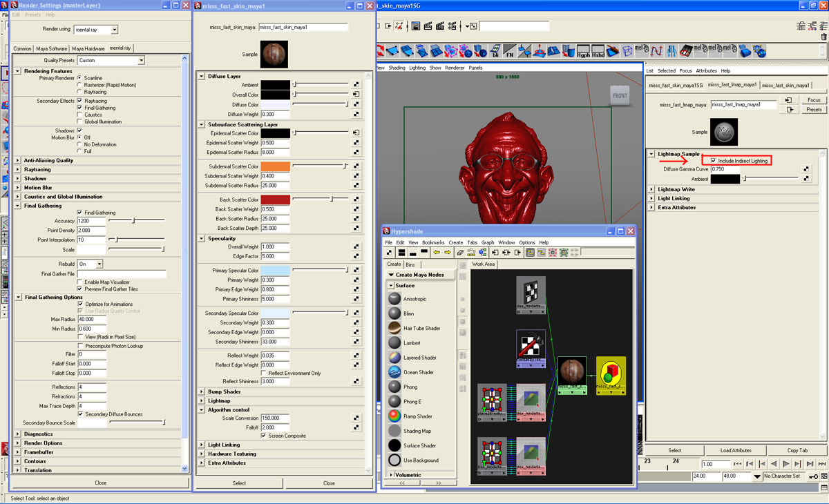Click the FN shelf icon
Viewport: 829px width, 504px height.
[510, 51]
